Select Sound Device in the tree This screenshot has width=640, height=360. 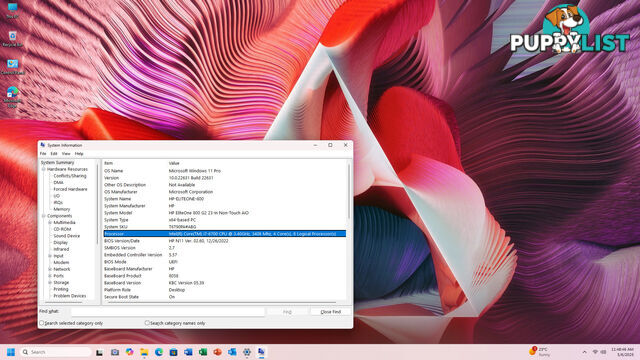point(67,236)
